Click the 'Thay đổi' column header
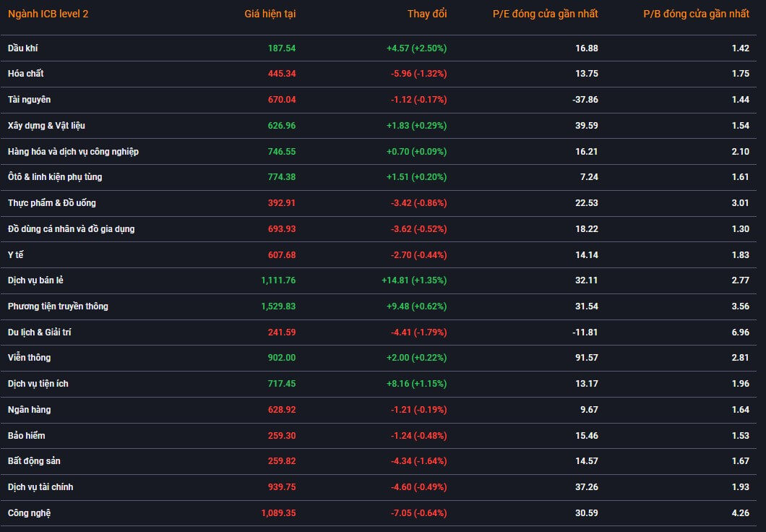This screenshot has height=532, width=766. click(426, 14)
